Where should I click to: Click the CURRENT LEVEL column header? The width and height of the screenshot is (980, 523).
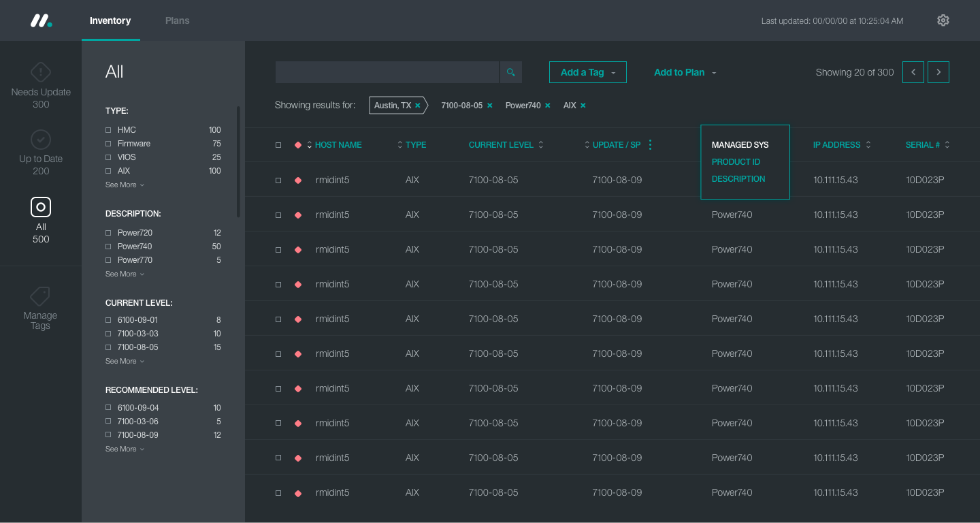click(501, 145)
